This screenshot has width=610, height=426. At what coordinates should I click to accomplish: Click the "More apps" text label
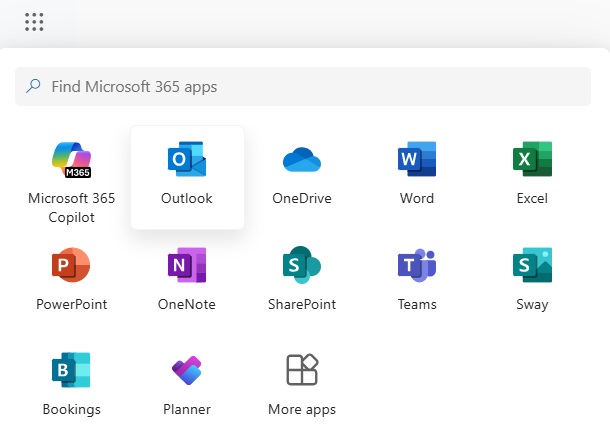302,409
